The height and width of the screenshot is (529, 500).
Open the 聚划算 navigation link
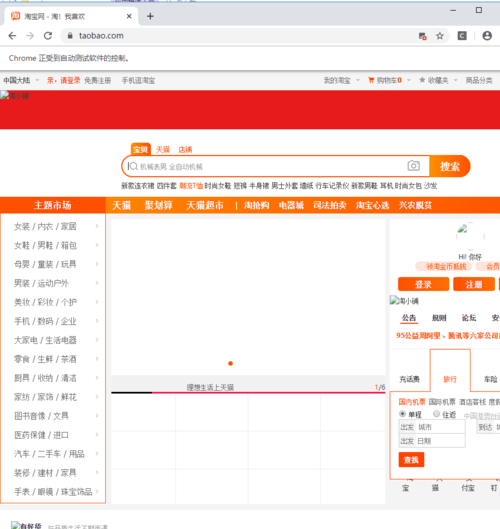point(159,205)
